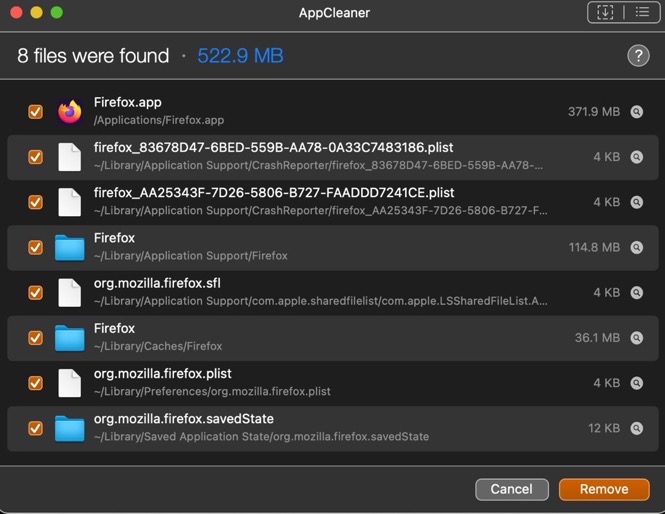The width and height of the screenshot is (665, 514).
Task: Reveal Firefox.app in Finder magnifier icon
Action: [637, 112]
